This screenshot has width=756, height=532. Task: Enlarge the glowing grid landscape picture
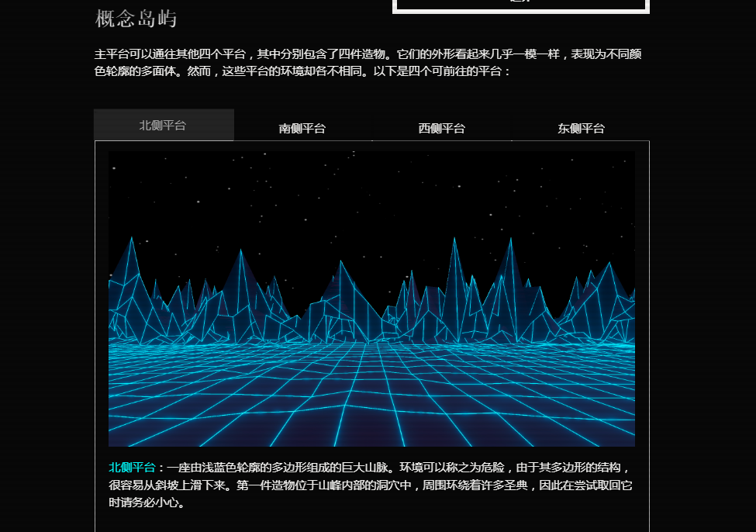371,299
